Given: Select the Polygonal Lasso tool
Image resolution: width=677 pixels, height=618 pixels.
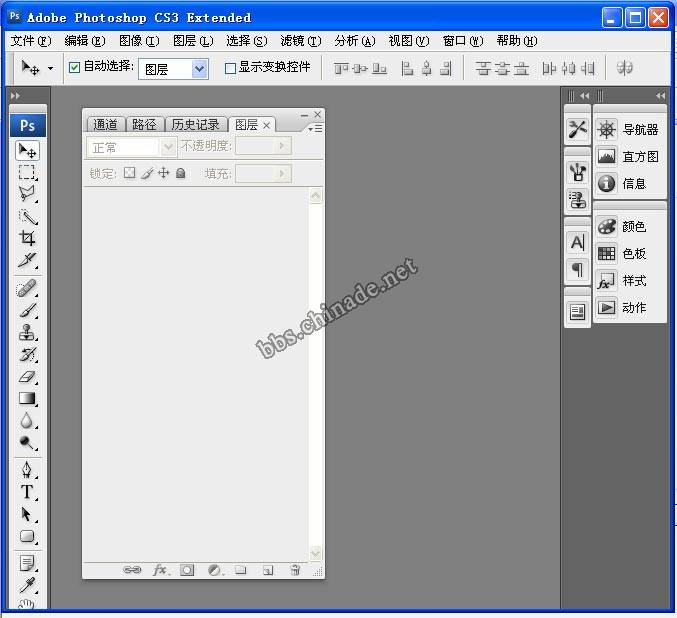Looking at the screenshot, I should [x=28, y=193].
